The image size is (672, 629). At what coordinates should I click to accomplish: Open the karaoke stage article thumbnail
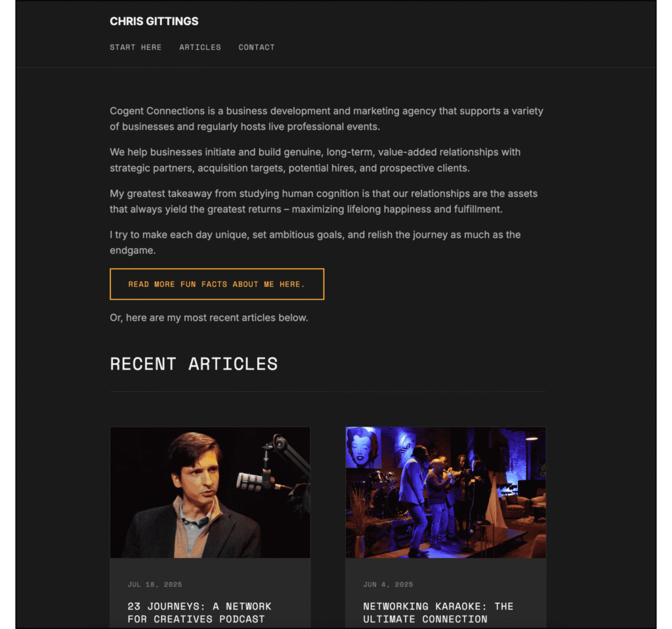[446, 492]
